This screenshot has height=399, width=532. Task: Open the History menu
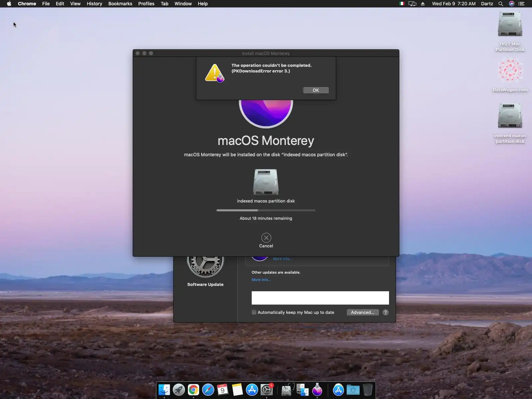[x=94, y=4]
